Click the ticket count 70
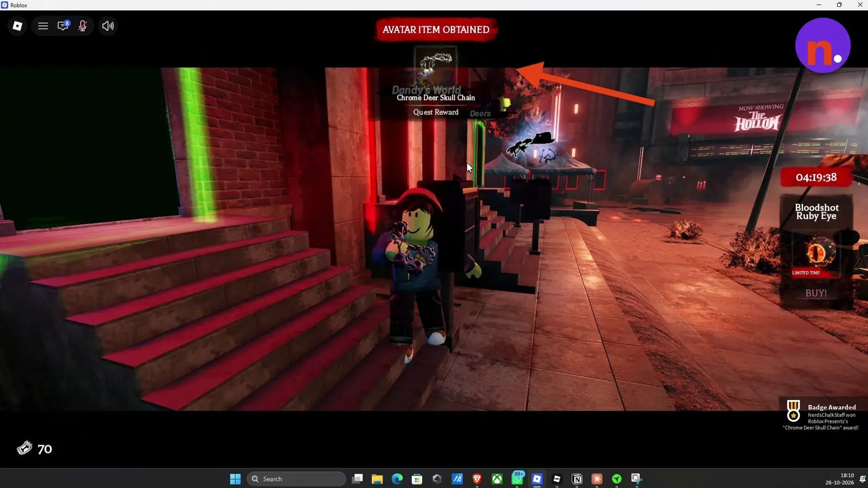868x488 pixels. tap(44, 450)
